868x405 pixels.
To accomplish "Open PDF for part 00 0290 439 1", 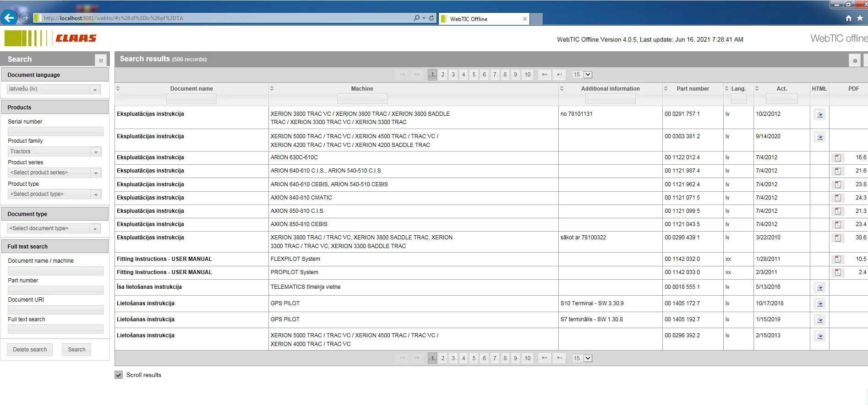I will click(838, 238).
